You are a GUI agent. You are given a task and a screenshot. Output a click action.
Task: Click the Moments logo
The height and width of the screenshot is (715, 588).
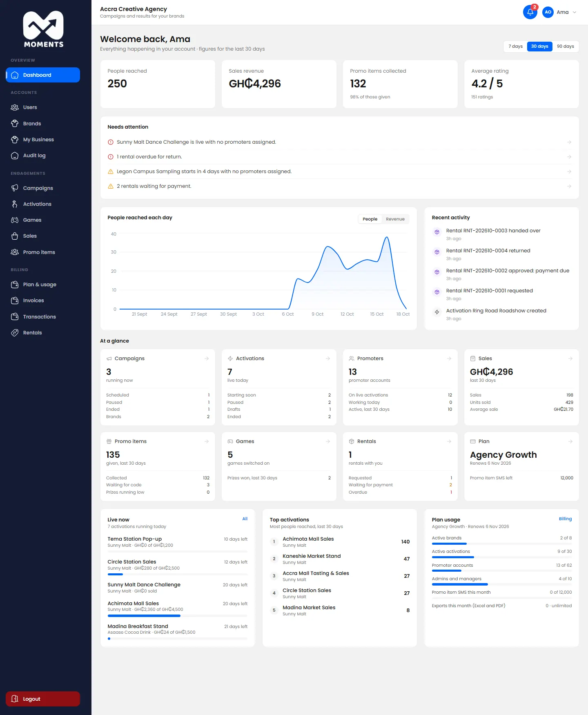[x=43, y=29]
